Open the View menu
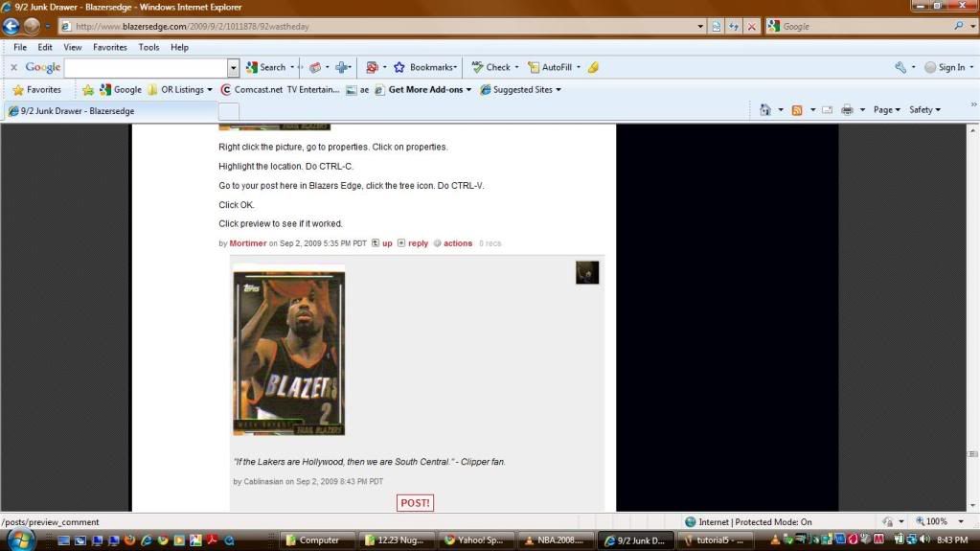The height and width of the screenshot is (551, 980). point(73,47)
